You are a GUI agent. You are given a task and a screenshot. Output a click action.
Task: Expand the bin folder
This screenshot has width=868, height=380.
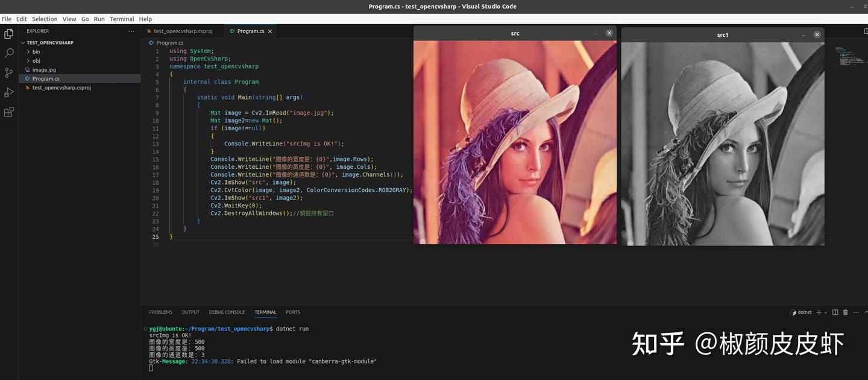(36, 51)
